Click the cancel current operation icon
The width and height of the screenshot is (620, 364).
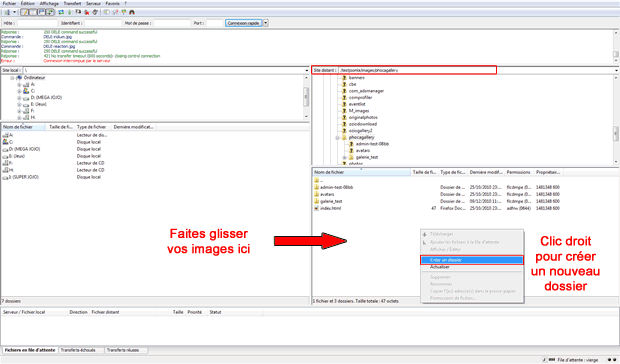pos(78,12)
